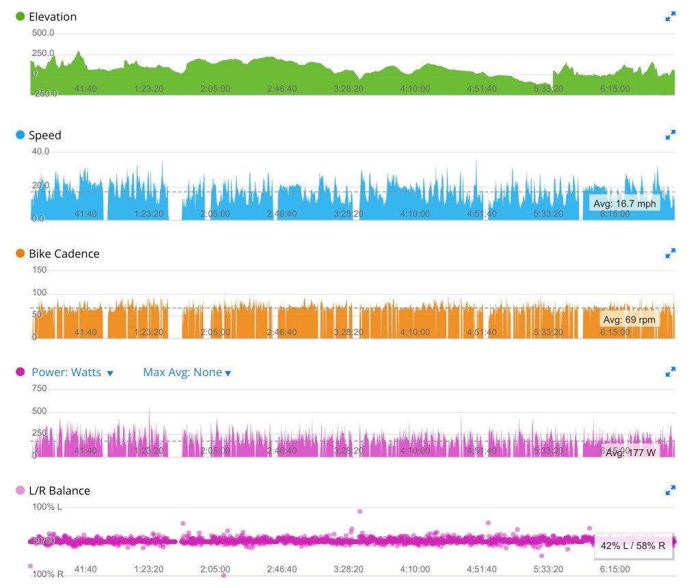Click the pink L/R Balance legend dot
Image resolution: width=700 pixels, height=588 pixels.
click(21, 491)
